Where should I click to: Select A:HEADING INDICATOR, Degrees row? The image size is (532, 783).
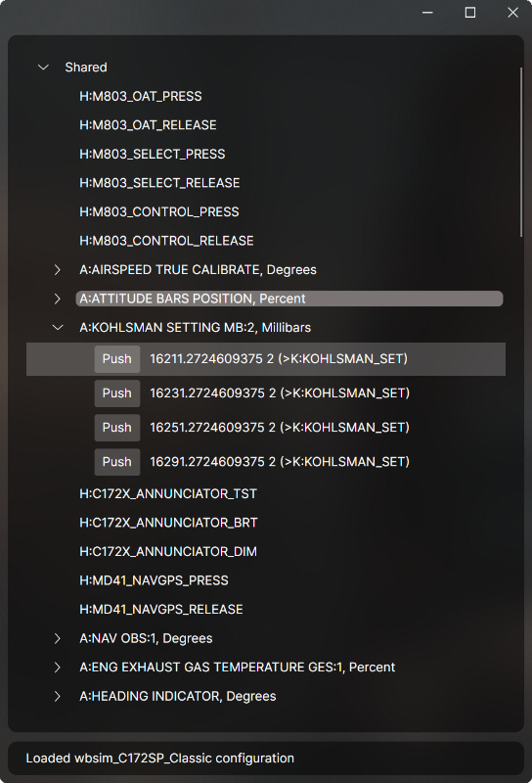click(x=178, y=696)
